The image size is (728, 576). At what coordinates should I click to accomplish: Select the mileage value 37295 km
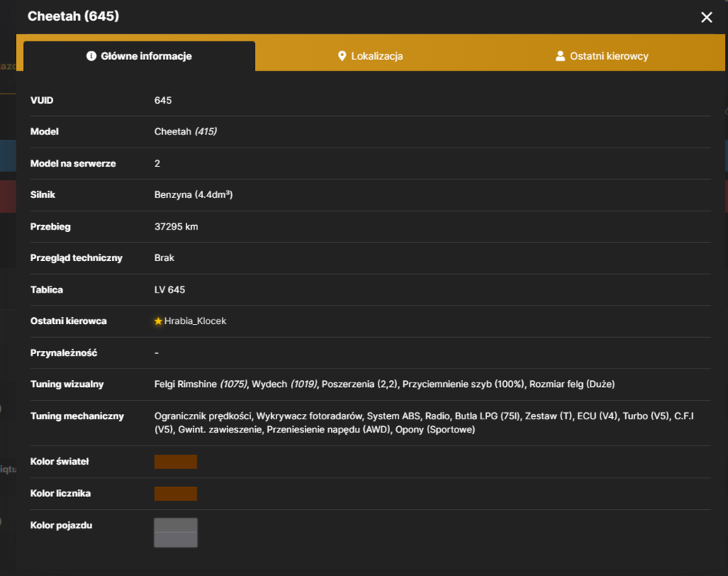(176, 227)
